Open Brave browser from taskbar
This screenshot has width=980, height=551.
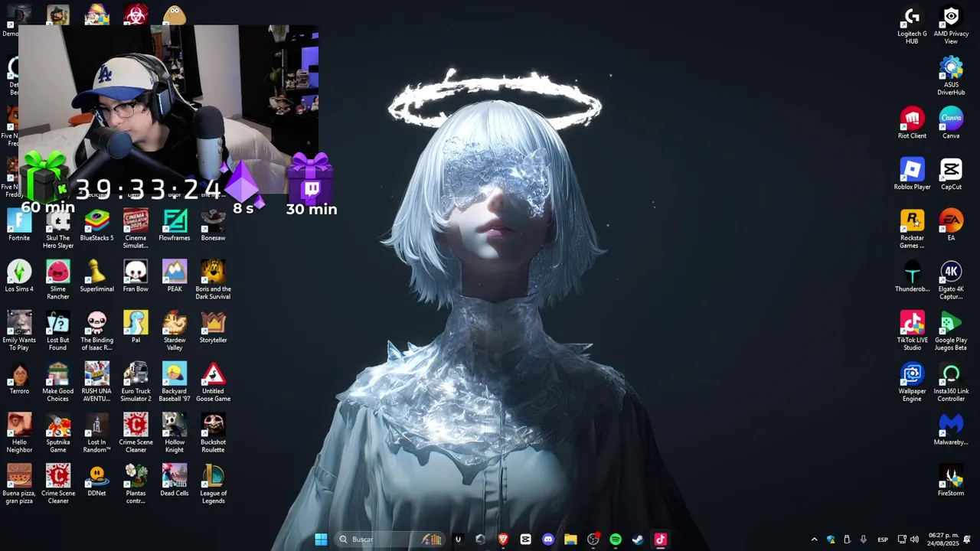pos(503,540)
